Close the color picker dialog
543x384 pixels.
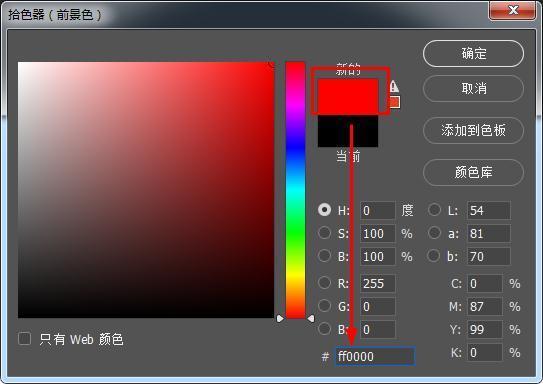click(x=513, y=10)
